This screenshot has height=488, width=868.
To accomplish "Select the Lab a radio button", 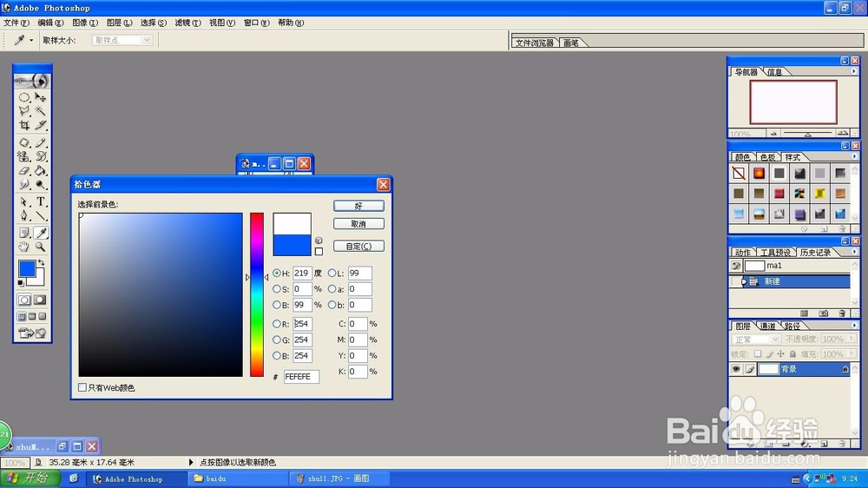I will 332,288.
